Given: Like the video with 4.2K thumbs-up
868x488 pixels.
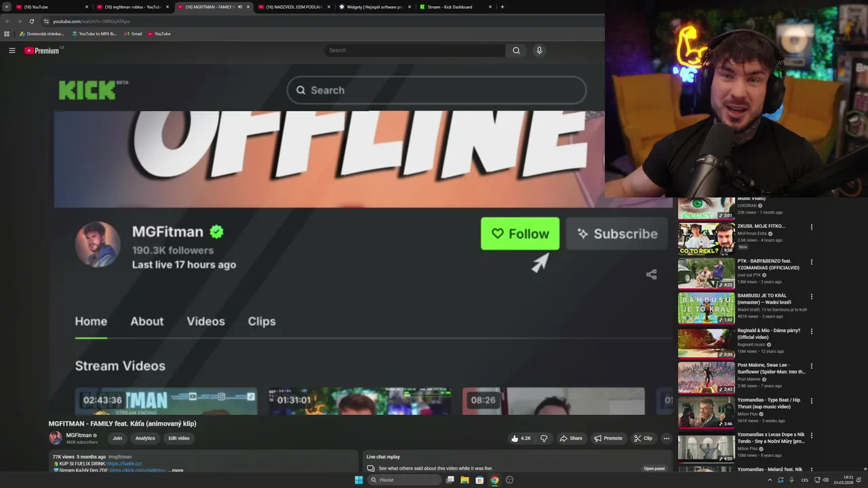Looking at the screenshot, I should click(521, 439).
